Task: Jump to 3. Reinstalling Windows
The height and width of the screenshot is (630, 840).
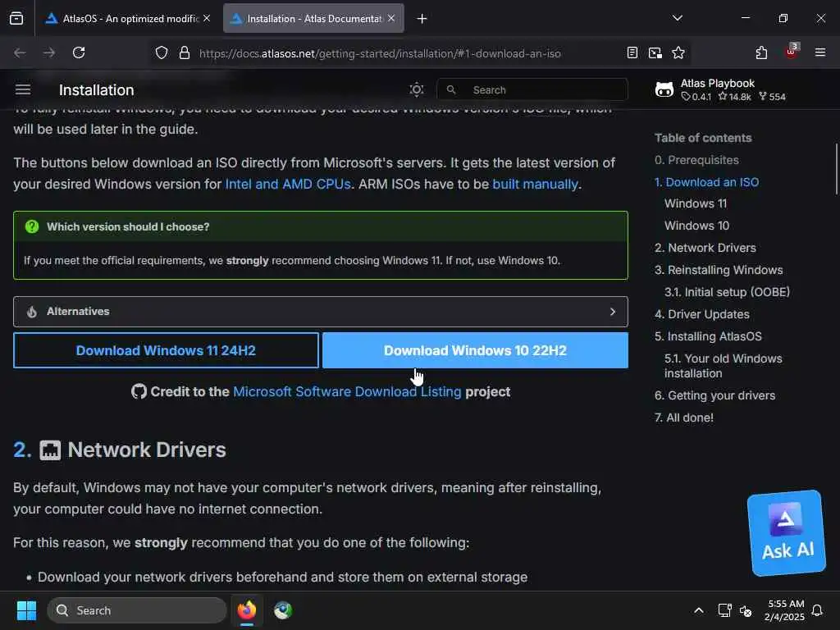Action: tap(719, 270)
